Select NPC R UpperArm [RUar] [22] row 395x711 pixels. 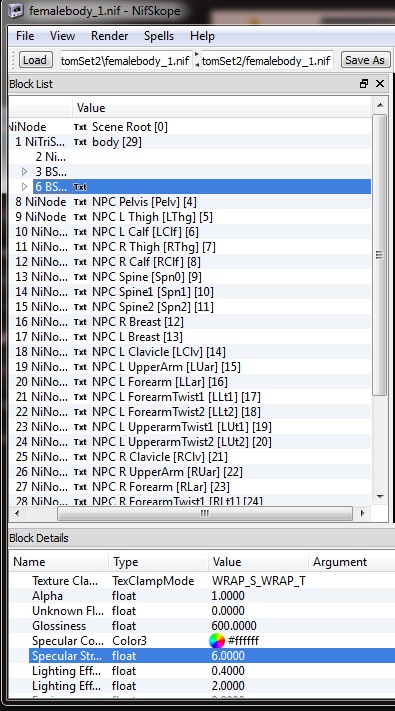point(190,472)
